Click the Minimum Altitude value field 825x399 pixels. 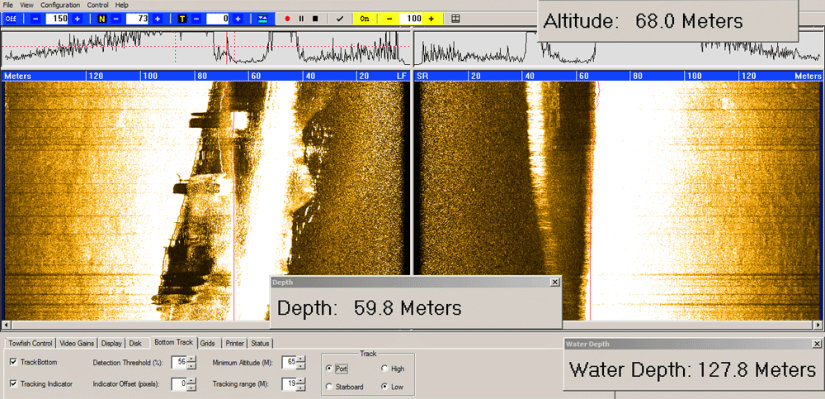tap(289, 362)
